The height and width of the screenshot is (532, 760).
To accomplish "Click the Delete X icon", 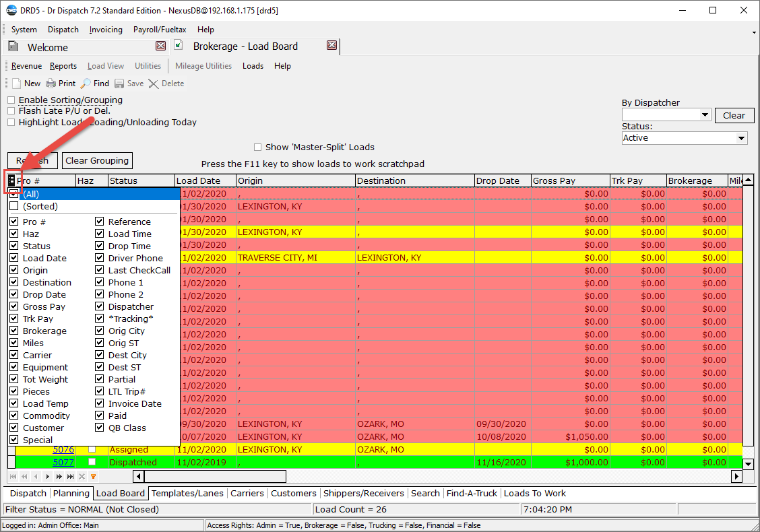I will point(153,84).
